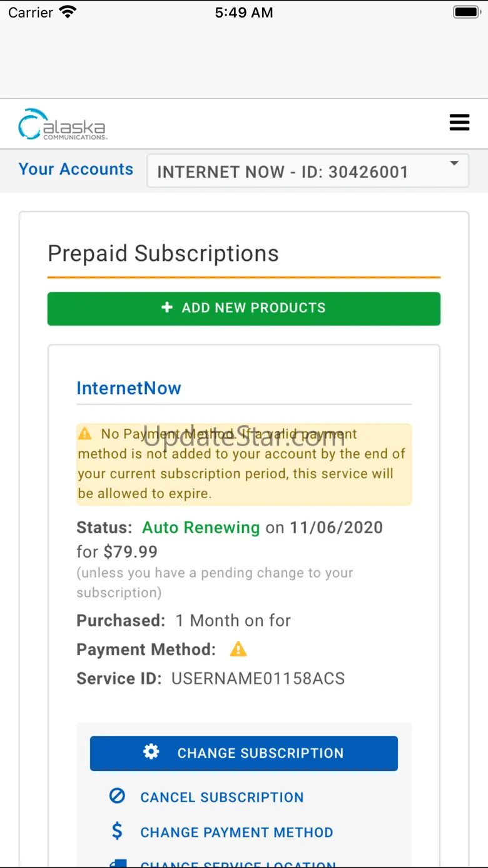Click the warning icon beside Payment Method
Screen dimensions: 488x868
238,650
